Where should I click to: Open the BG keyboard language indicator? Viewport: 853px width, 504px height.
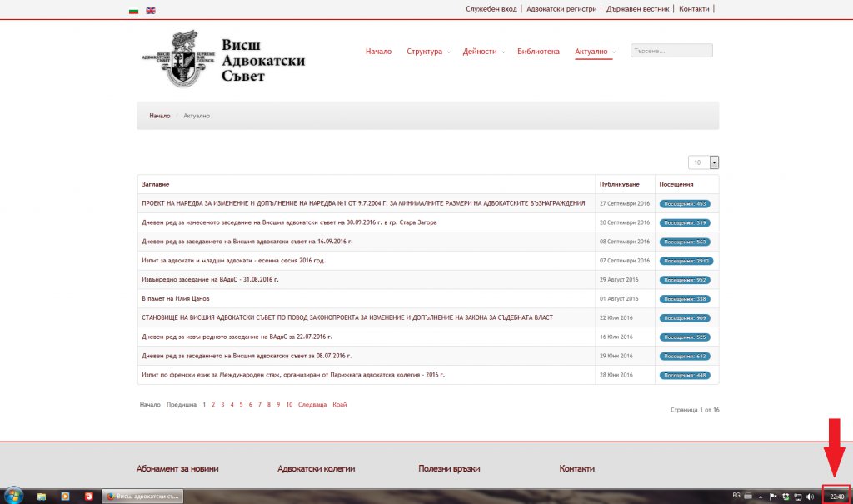736,496
